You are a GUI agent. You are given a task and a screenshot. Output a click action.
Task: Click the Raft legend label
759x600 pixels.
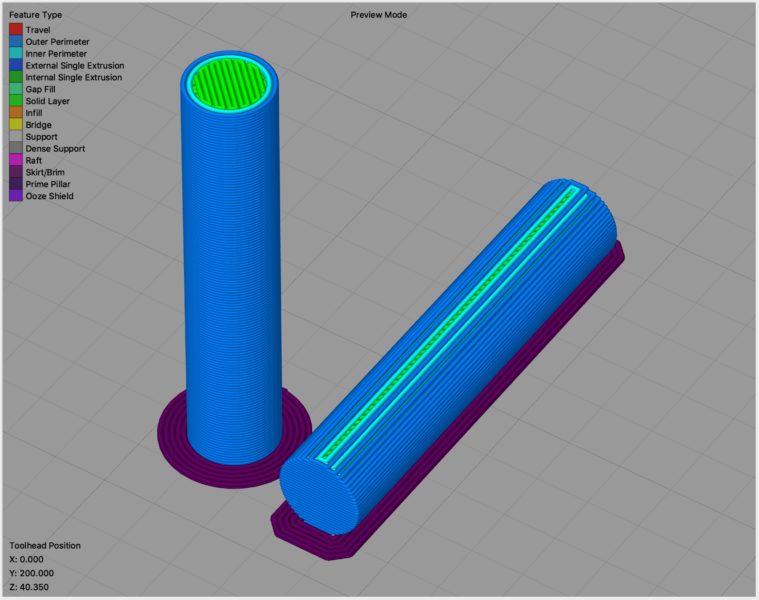(34, 160)
